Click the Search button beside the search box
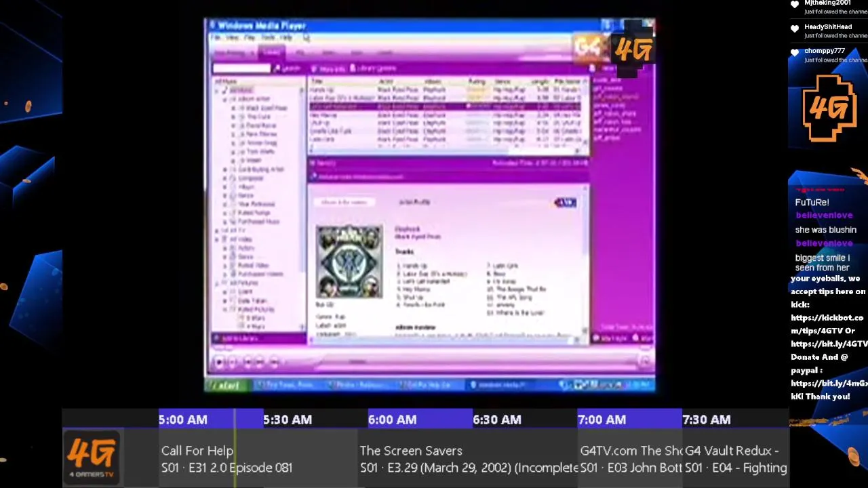The image size is (868, 488). tap(288, 68)
